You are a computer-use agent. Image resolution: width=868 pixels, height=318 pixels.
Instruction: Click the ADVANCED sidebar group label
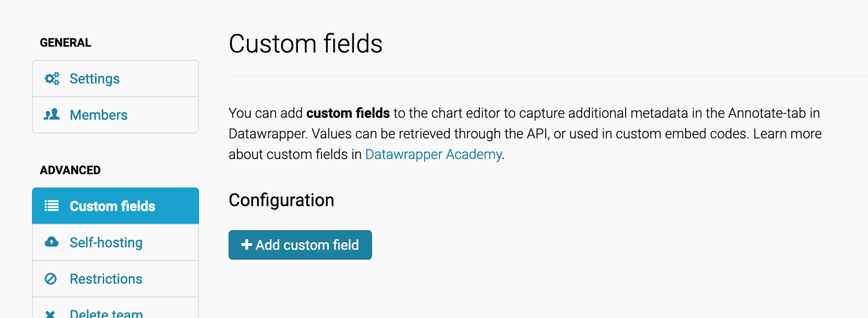coord(70,170)
